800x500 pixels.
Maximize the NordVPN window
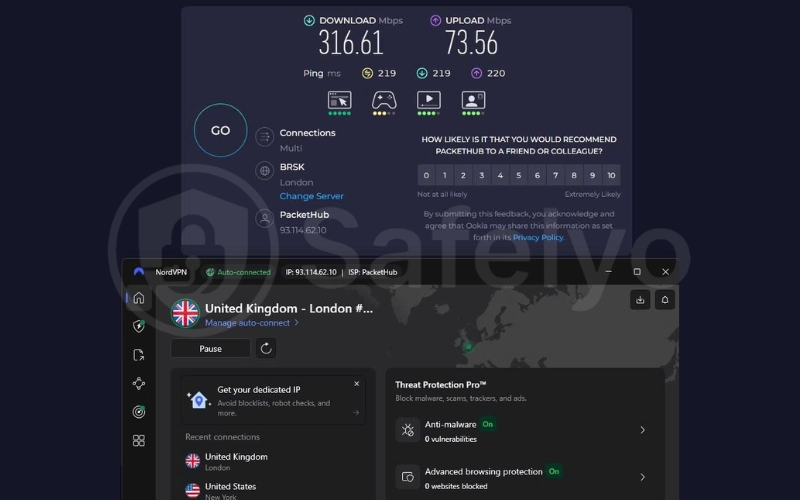click(x=637, y=271)
